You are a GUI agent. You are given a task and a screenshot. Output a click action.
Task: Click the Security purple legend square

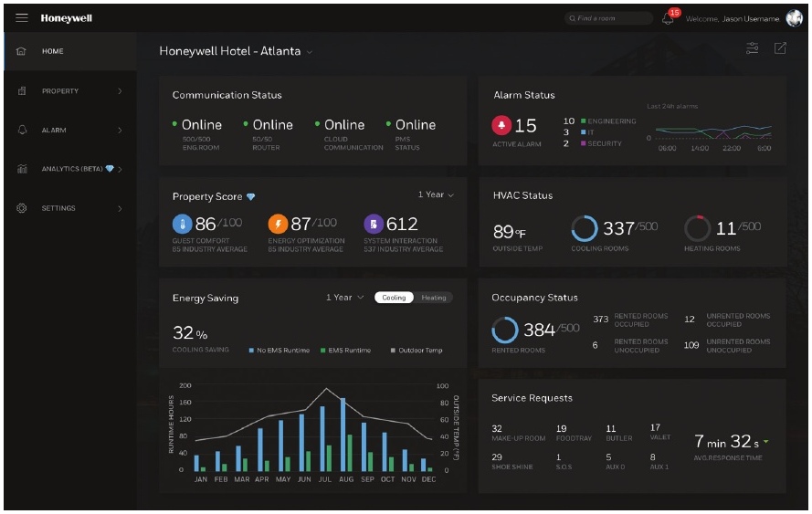click(x=583, y=143)
